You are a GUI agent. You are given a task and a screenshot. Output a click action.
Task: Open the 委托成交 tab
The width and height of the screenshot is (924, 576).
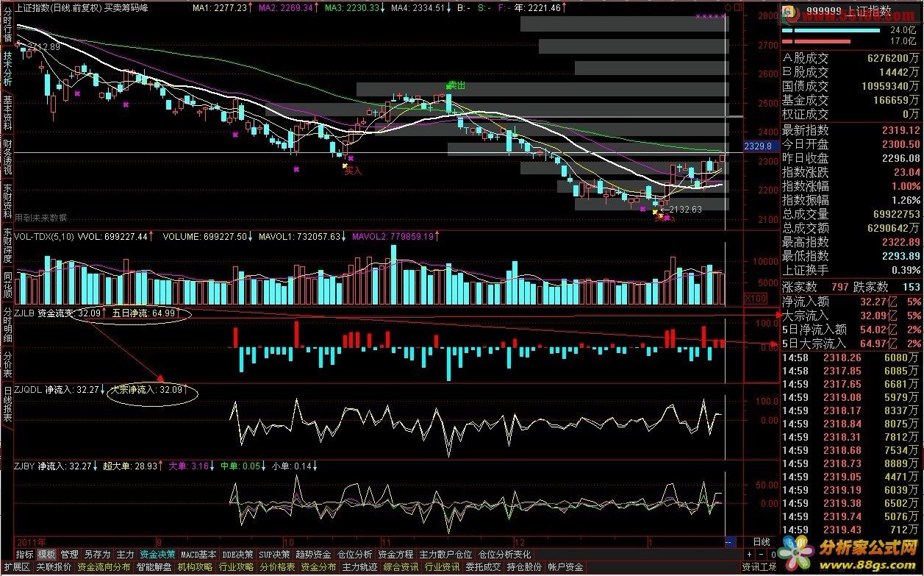484,567
